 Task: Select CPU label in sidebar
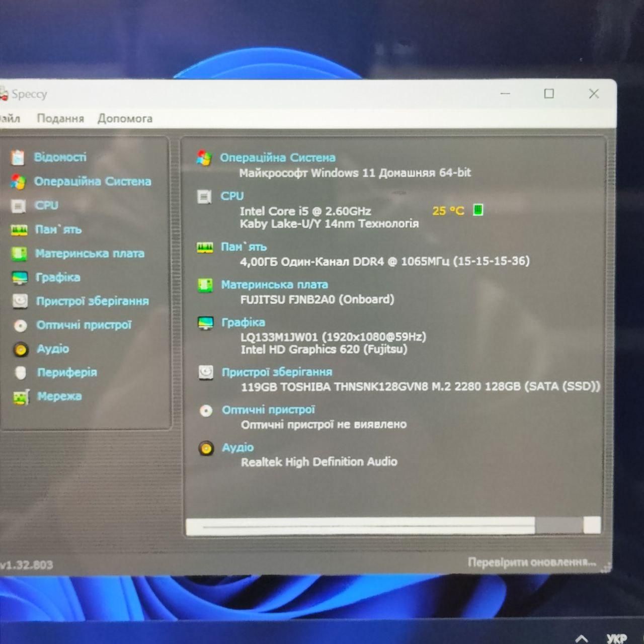click(46, 205)
